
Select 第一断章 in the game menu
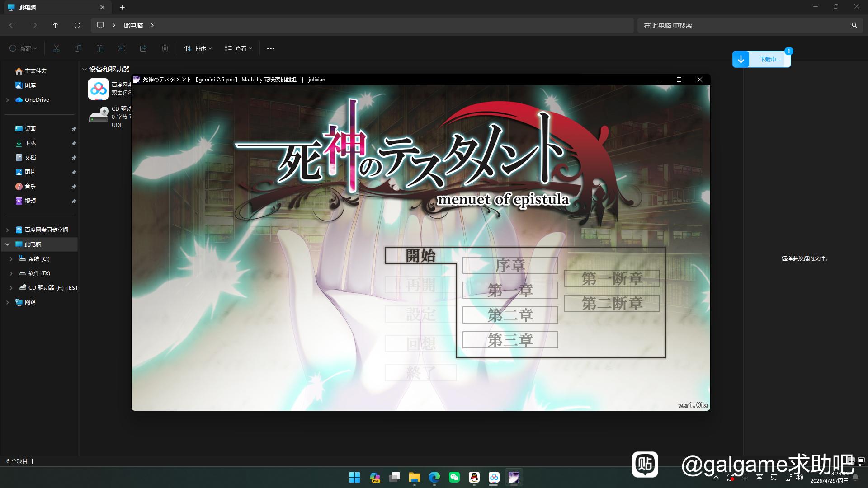(612, 278)
